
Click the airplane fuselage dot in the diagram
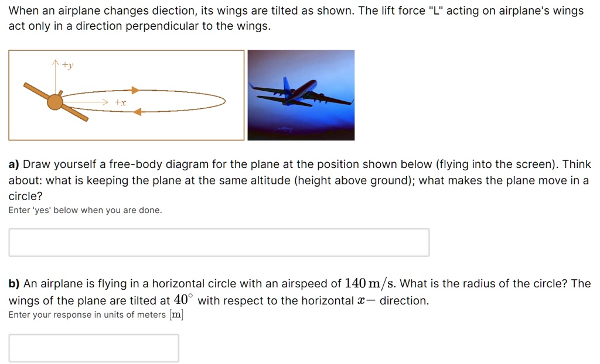click(x=54, y=102)
